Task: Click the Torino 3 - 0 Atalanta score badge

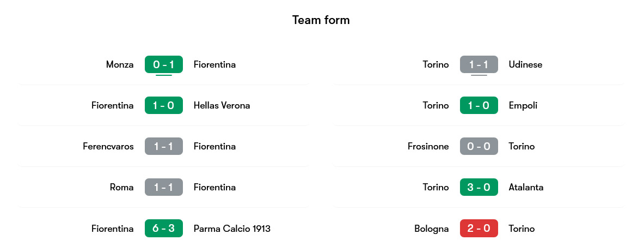Action: (x=479, y=187)
